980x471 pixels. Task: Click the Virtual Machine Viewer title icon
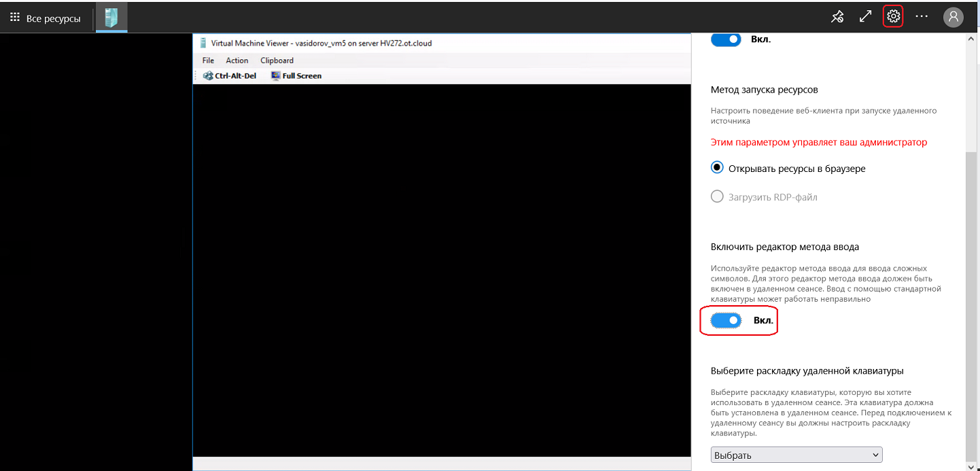coord(203,43)
